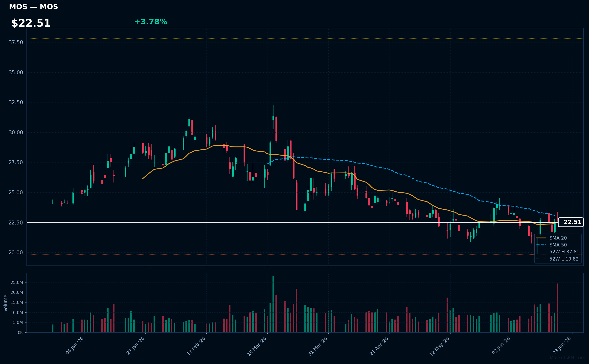Click the 25.00 price axis label
The image size is (589, 364).
pos(16,193)
